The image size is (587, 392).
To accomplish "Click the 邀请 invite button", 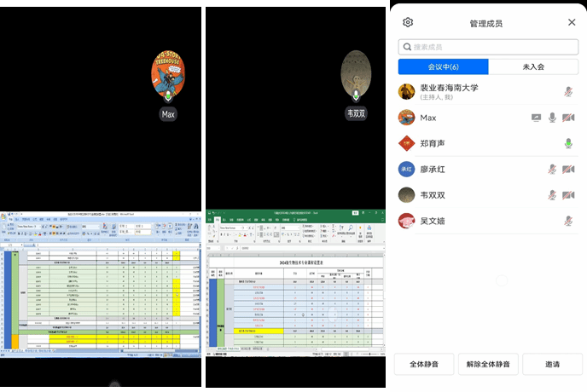I will click(x=552, y=364).
